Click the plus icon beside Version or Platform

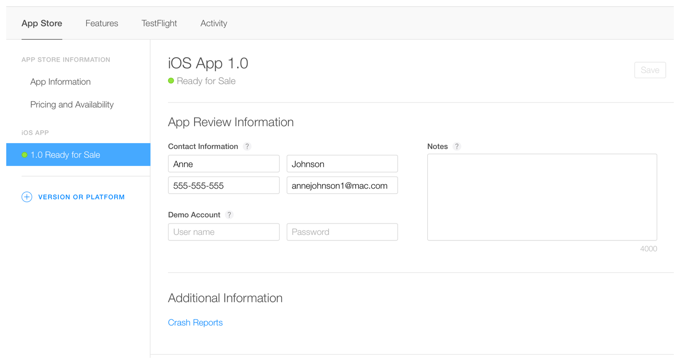(26, 197)
